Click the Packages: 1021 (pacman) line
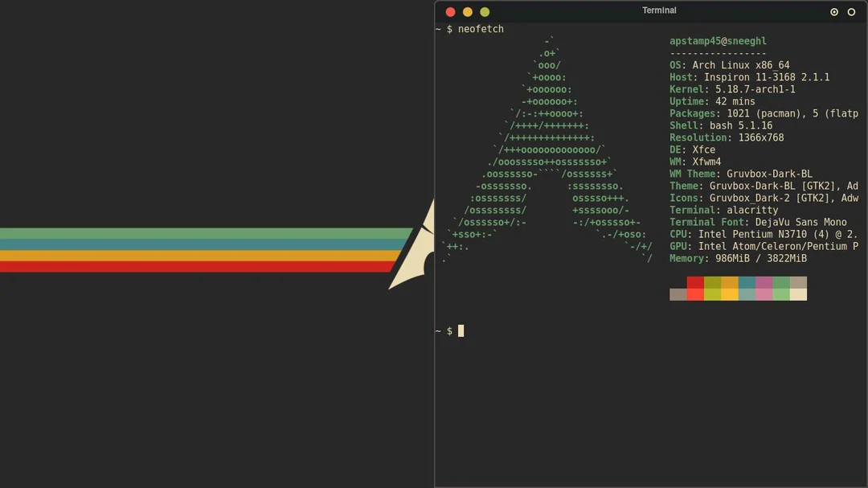This screenshot has height=488, width=868. (x=764, y=113)
